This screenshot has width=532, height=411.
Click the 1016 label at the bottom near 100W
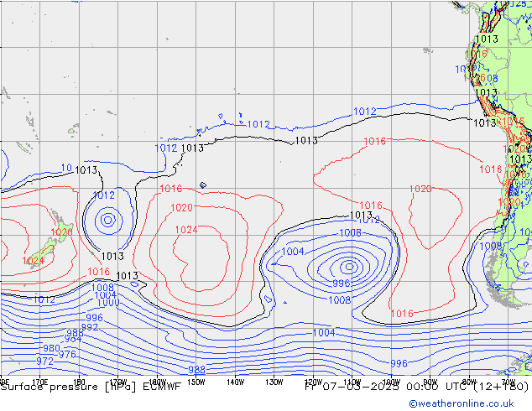(402, 314)
